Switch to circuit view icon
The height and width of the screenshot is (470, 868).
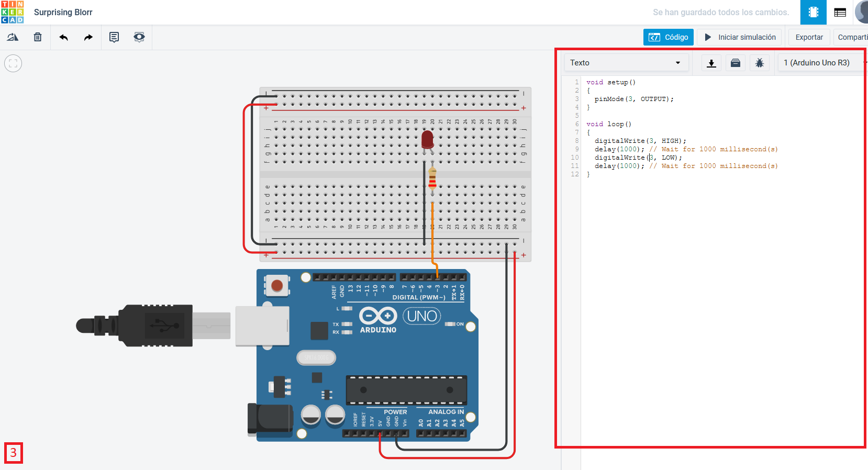tap(813, 12)
